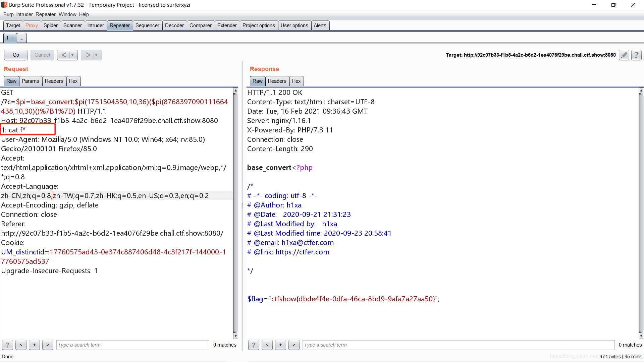Switch to the Intruder tool tab
Viewport: 644px width, 362px height.
pos(96,25)
